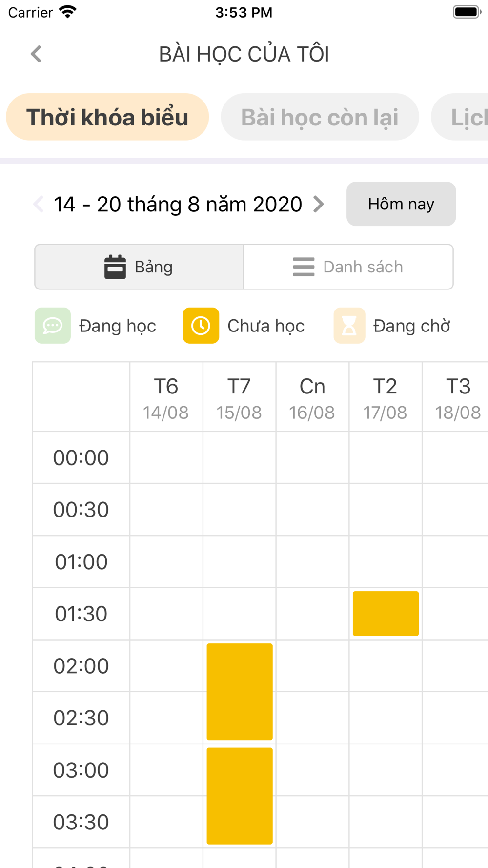The width and height of the screenshot is (488, 868).
Task: Tap the Hôm nay button
Action: (401, 204)
